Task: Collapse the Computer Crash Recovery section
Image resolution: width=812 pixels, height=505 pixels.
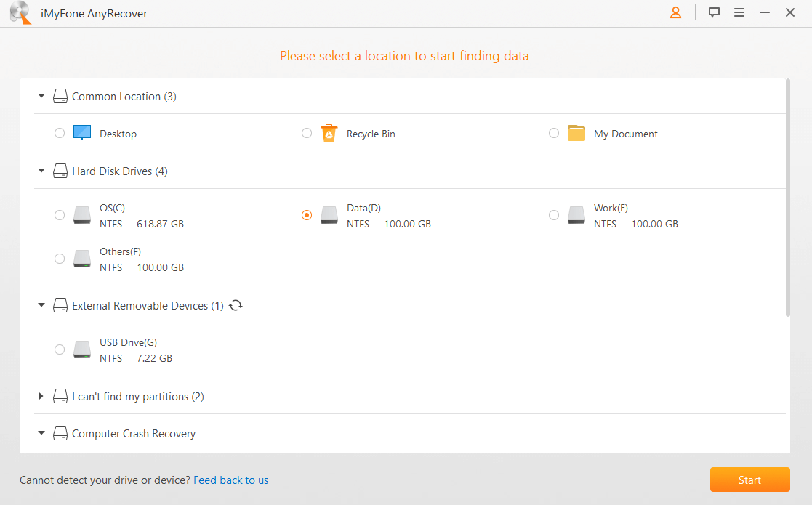Action: (x=41, y=433)
